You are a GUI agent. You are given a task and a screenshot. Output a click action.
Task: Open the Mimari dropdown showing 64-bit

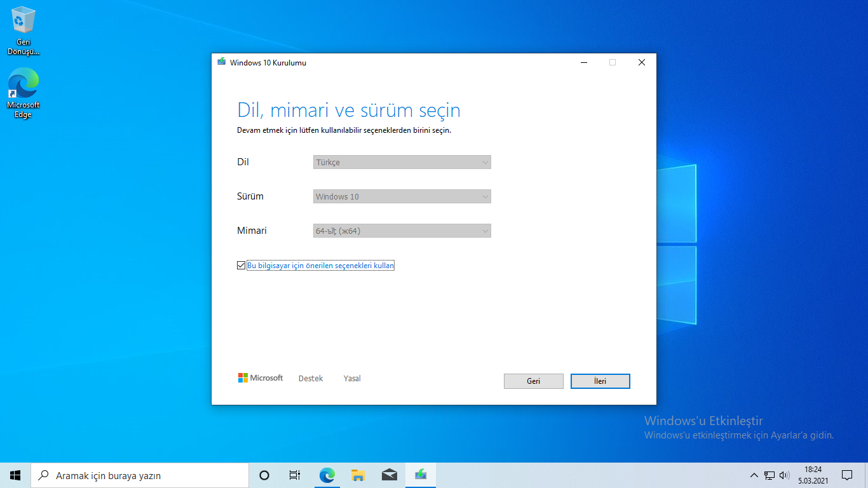click(402, 231)
